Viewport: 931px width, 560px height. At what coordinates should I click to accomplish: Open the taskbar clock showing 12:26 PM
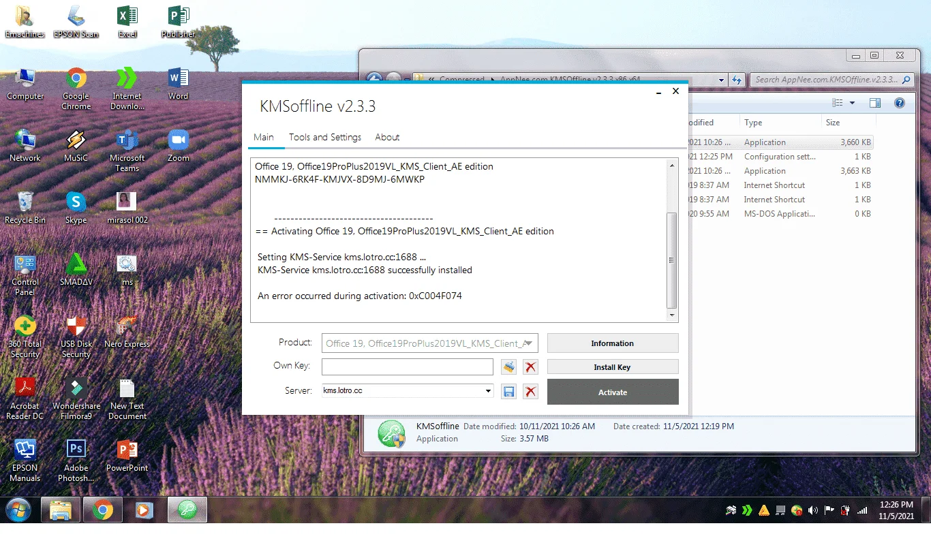896,510
